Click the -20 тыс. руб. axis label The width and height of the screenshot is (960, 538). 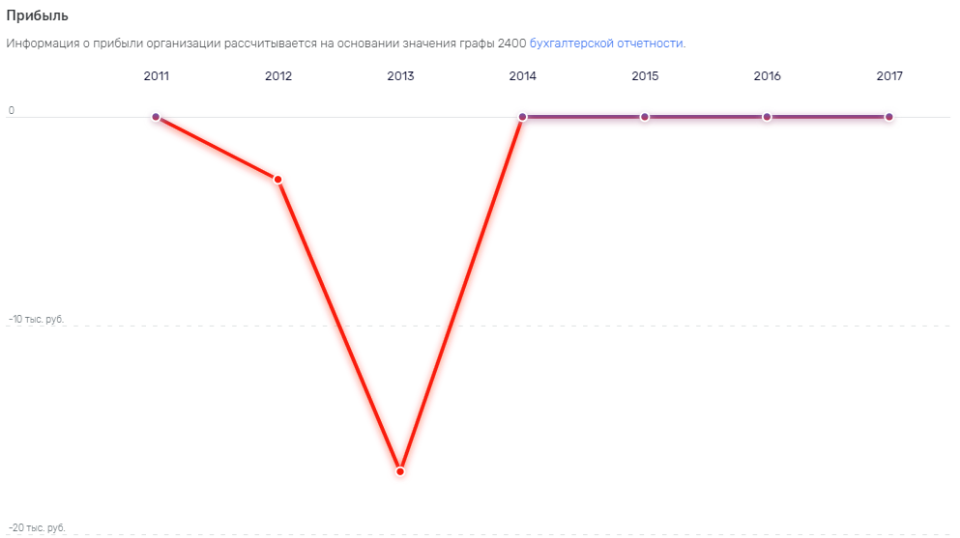(37, 528)
